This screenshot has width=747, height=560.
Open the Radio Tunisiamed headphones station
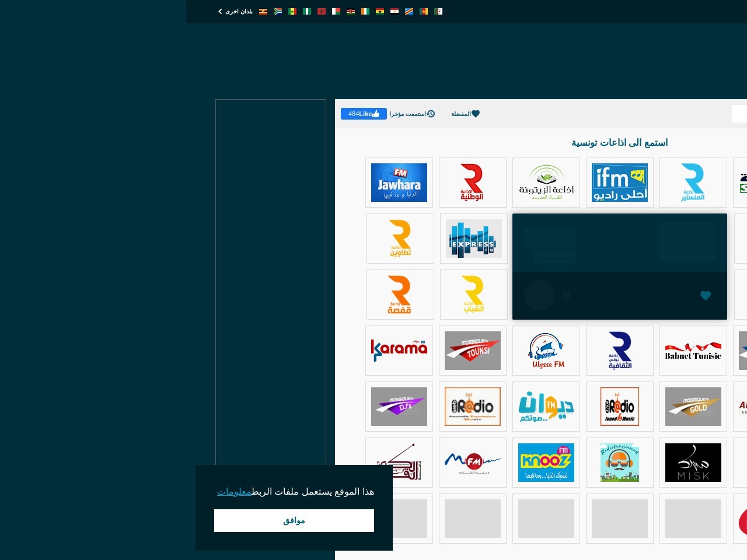[620, 463]
